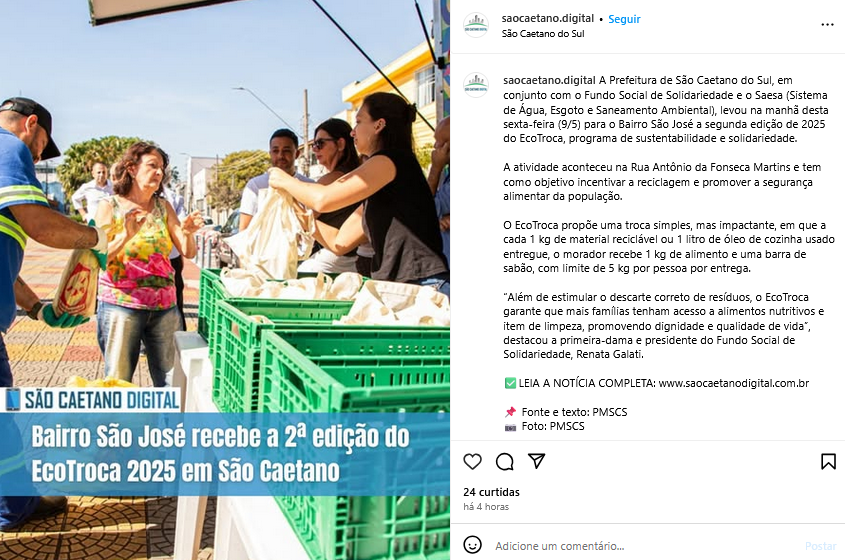Image resolution: width=845 pixels, height=560 pixels.
Task: Click the 'há 4 horas' timestamp
Action: [x=486, y=507]
